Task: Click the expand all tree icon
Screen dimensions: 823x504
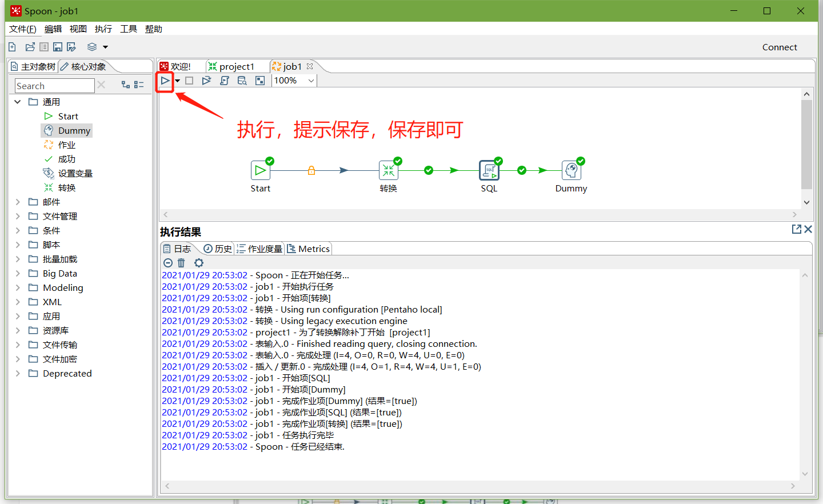Action: [126, 85]
